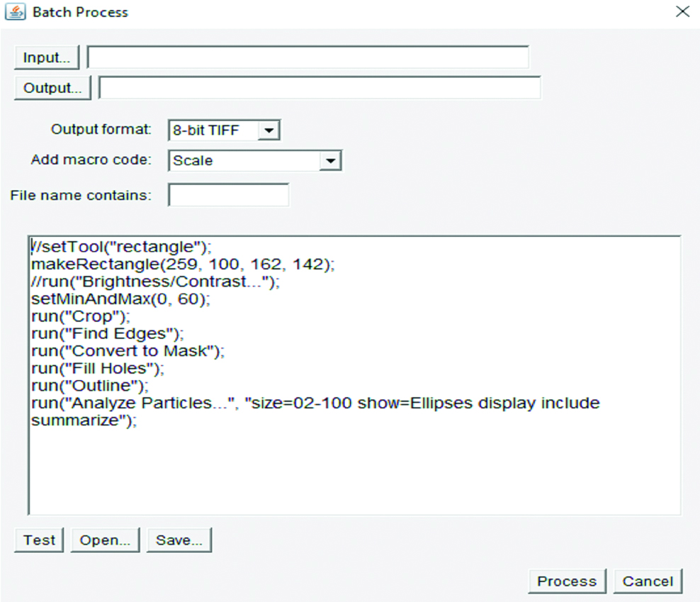Viewport: 700px width, 602px height.
Task: Open the Output format dropdown showing 8-bit TIFF
Action: tap(225, 130)
